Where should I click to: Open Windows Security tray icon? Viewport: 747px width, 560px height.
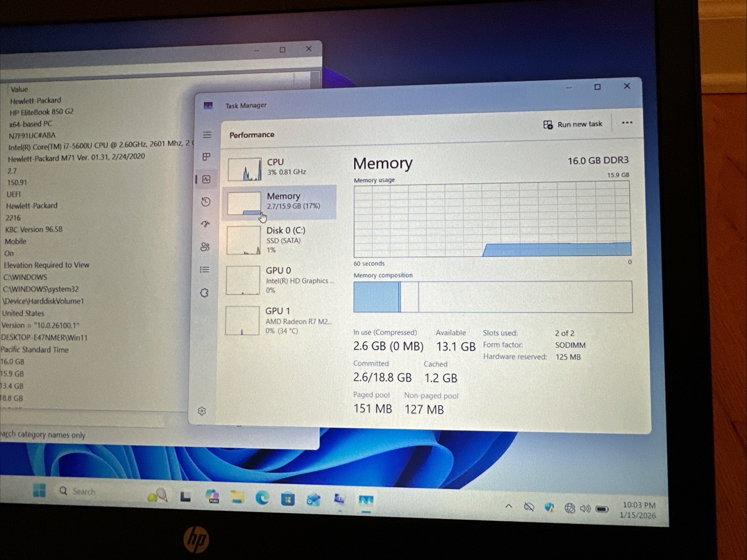coord(549,507)
